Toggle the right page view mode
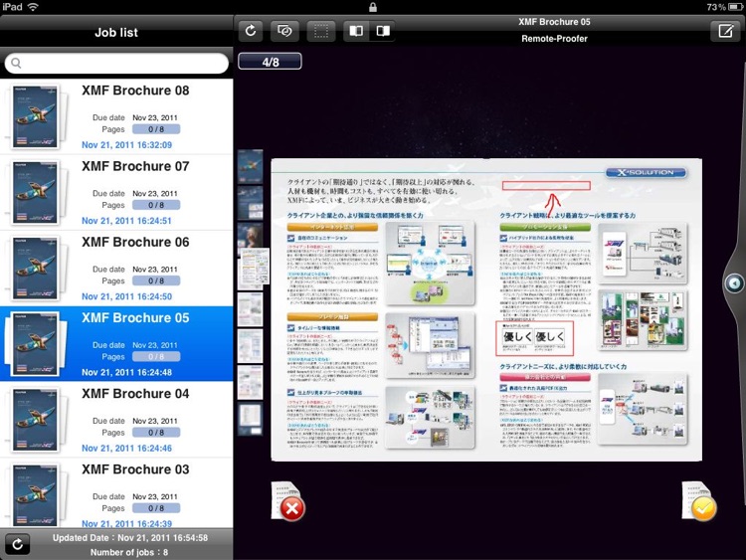This screenshot has width=746, height=560. tap(382, 31)
